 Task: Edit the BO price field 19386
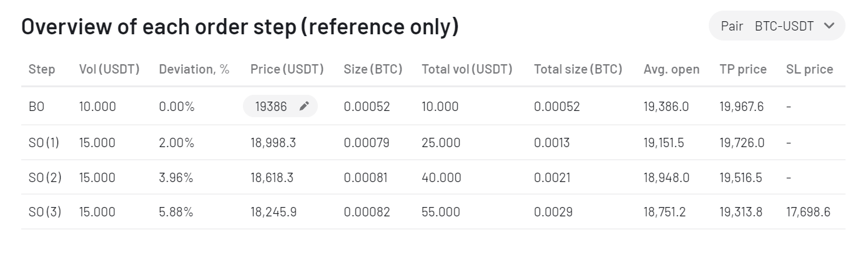280,106
